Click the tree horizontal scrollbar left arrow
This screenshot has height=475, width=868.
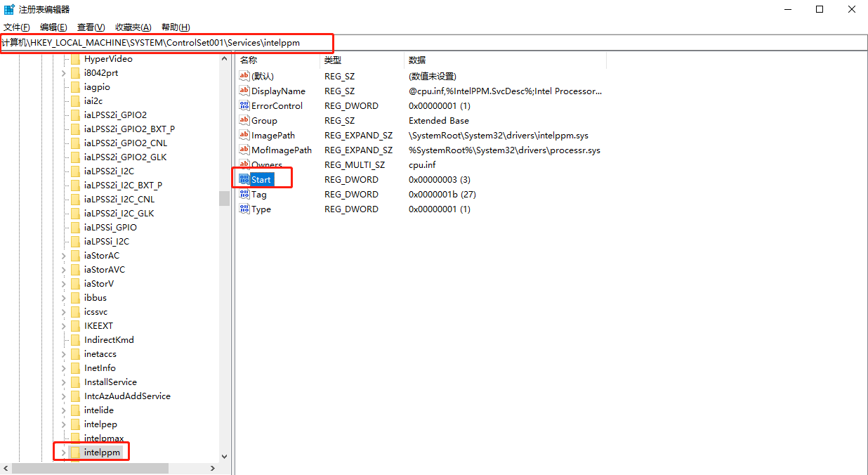6,469
